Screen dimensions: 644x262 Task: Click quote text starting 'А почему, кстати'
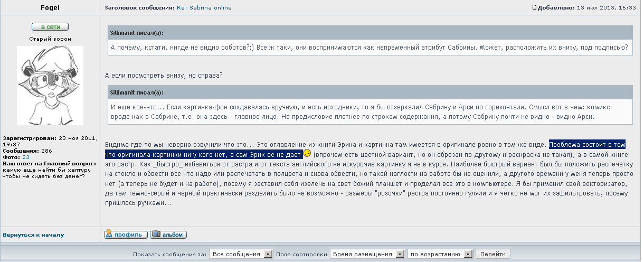(369, 47)
